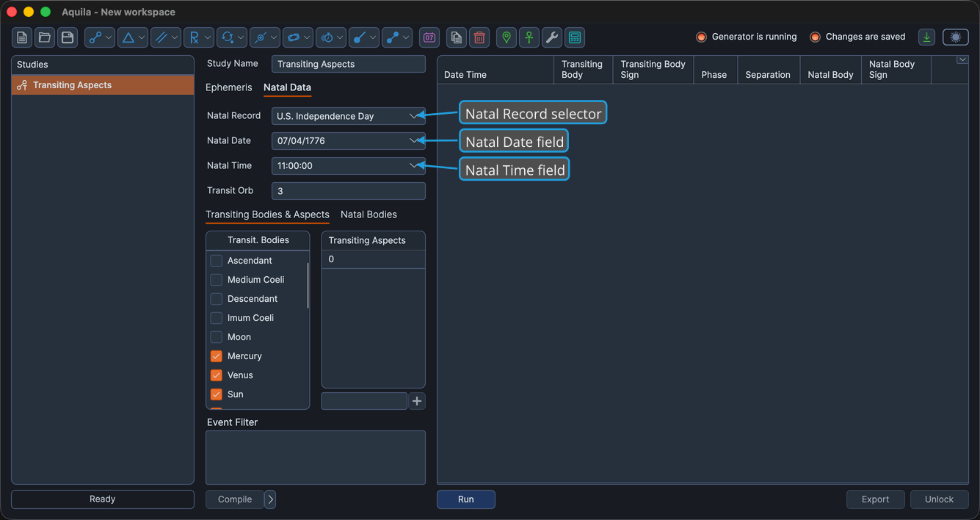This screenshot has height=520, width=980.
Task: Toggle the light/dark theme sun icon
Action: click(x=956, y=37)
